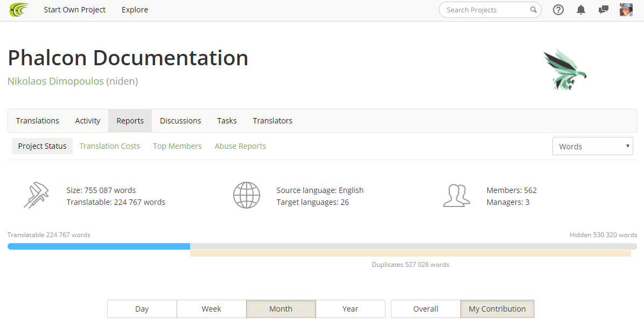Click the Phalcon Documentation title
The width and height of the screenshot is (644, 324).
pyautogui.click(x=128, y=58)
